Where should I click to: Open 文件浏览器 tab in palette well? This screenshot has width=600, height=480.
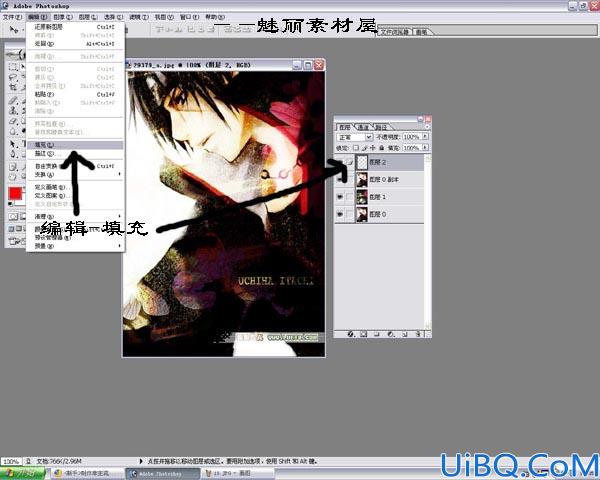(395, 33)
